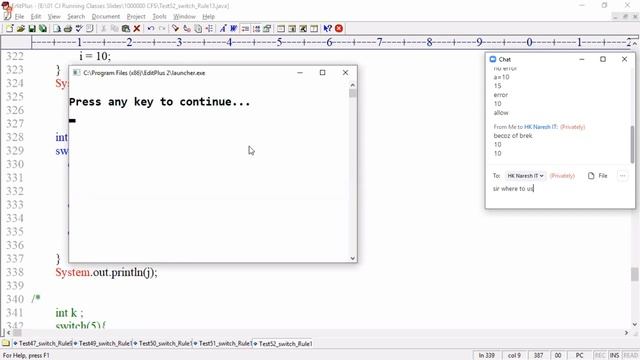This screenshot has width=640, height=360.
Task: Toggle the line number toolbar icon
Action: 256,29
